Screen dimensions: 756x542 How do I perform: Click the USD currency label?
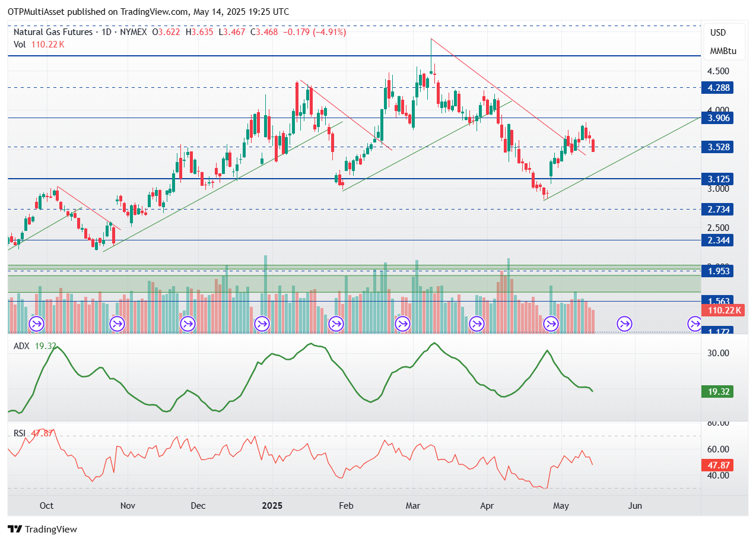click(718, 33)
